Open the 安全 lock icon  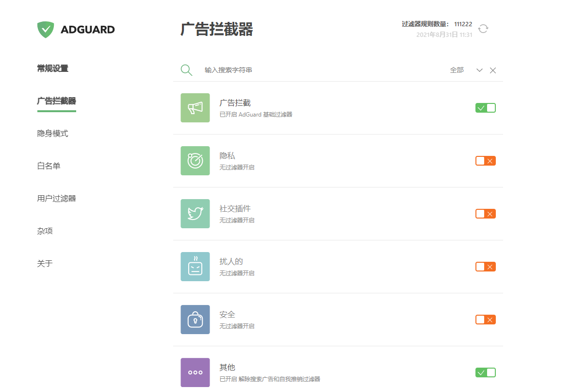(x=195, y=320)
